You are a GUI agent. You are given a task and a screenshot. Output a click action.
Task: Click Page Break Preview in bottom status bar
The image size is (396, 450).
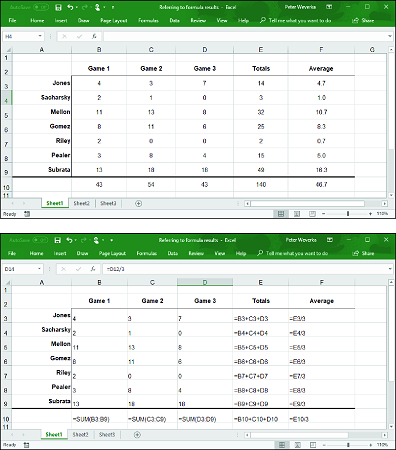point(313,445)
